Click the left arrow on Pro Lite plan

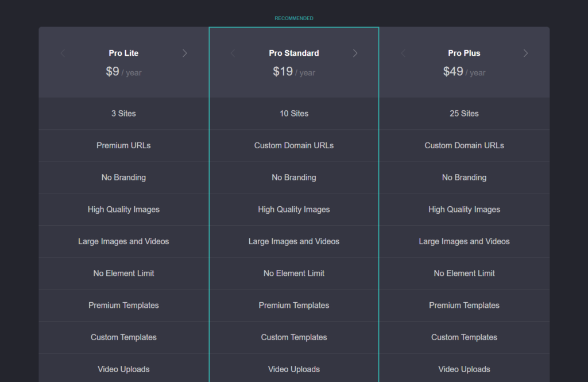[x=63, y=53]
